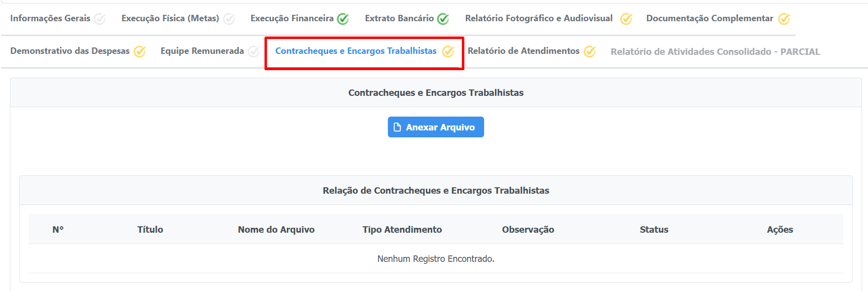Click the gray check icon beside Informações Gerais

click(x=100, y=19)
